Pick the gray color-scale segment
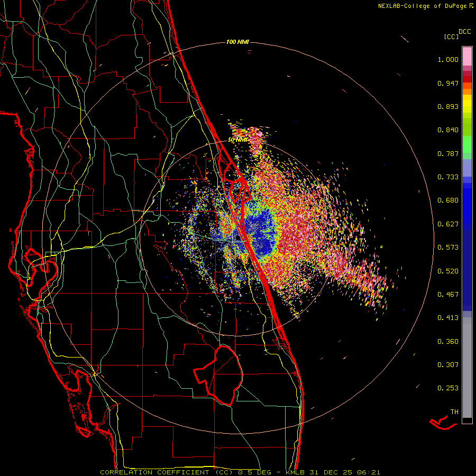Image resolution: width=476 pixels, height=476 pixels. 467,368
